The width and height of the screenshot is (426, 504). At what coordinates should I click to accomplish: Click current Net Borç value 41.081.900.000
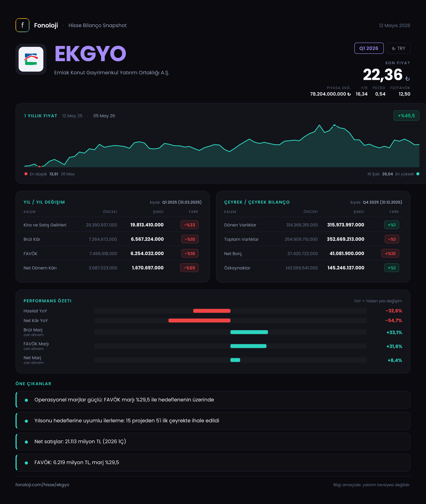(347, 253)
